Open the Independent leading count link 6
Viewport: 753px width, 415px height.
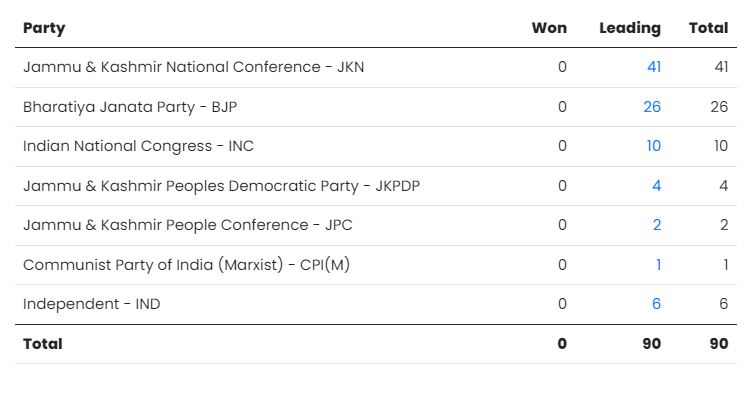pos(656,304)
